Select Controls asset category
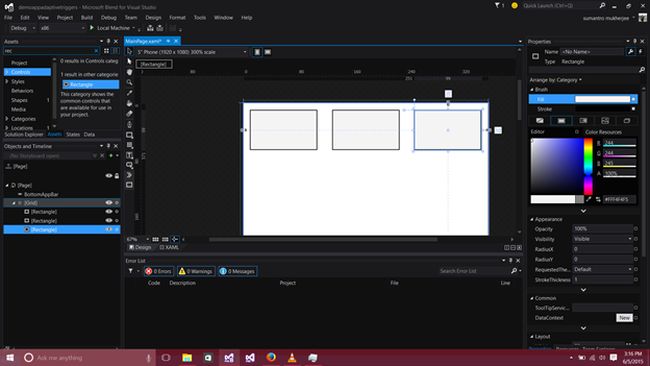The image size is (650, 366). click(27, 72)
